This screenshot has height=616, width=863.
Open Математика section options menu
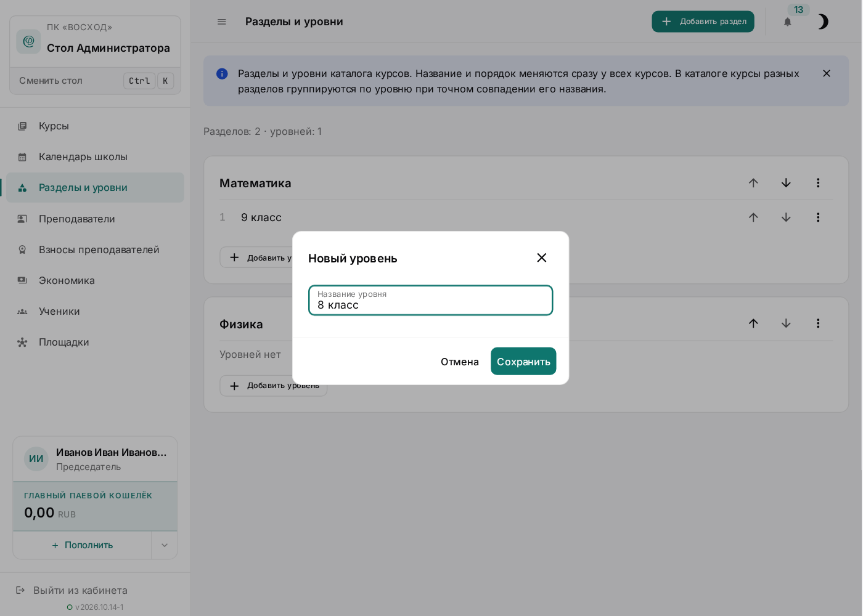(x=818, y=183)
